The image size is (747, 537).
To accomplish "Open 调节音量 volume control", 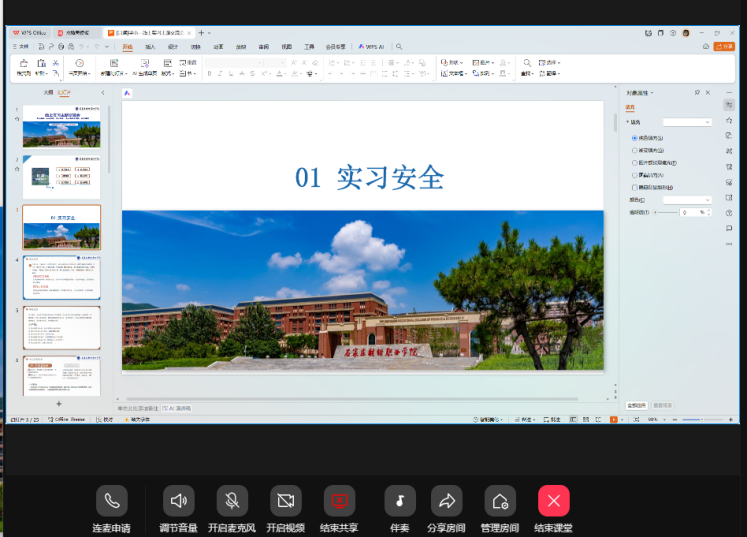I will pos(179,500).
